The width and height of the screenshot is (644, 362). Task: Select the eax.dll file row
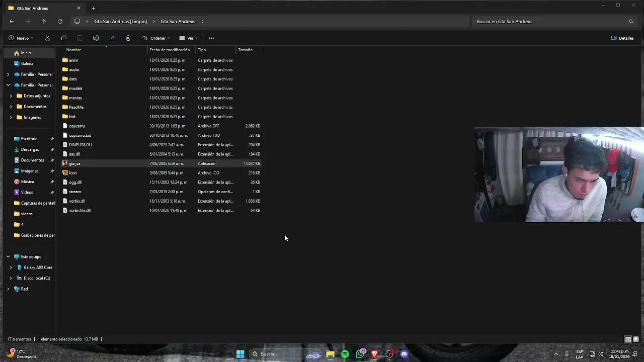[161, 154]
